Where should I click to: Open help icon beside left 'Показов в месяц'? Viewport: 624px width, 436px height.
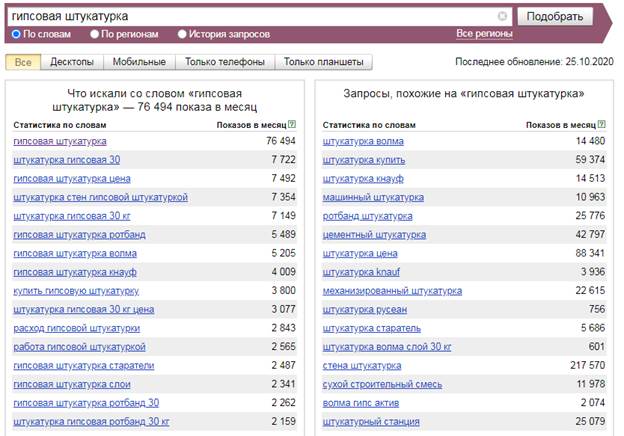(292, 125)
